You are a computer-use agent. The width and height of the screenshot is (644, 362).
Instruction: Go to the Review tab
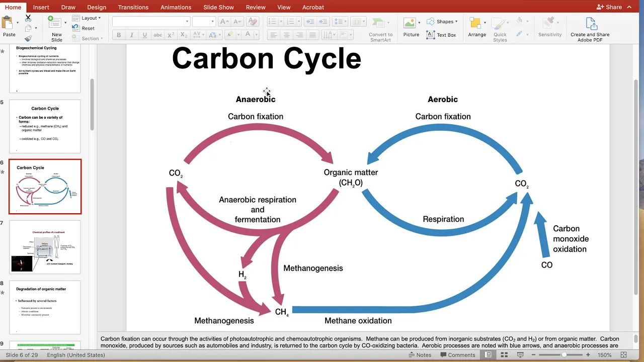pos(256,7)
